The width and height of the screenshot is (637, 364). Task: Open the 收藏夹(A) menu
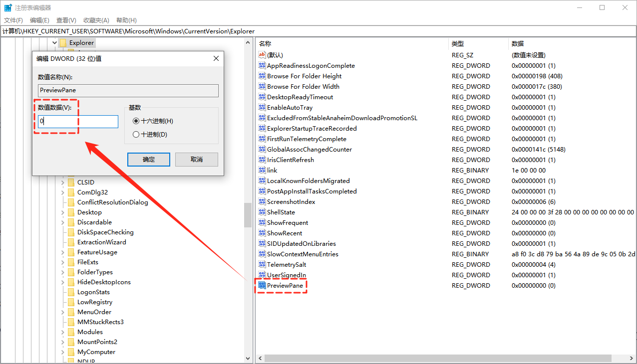pyautogui.click(x=96, y=20)
